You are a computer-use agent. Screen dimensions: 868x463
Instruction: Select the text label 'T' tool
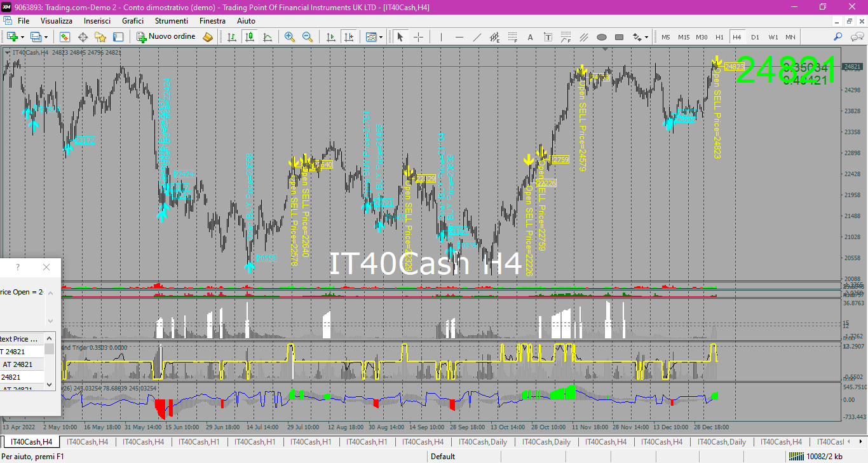[x=548, y=37]
